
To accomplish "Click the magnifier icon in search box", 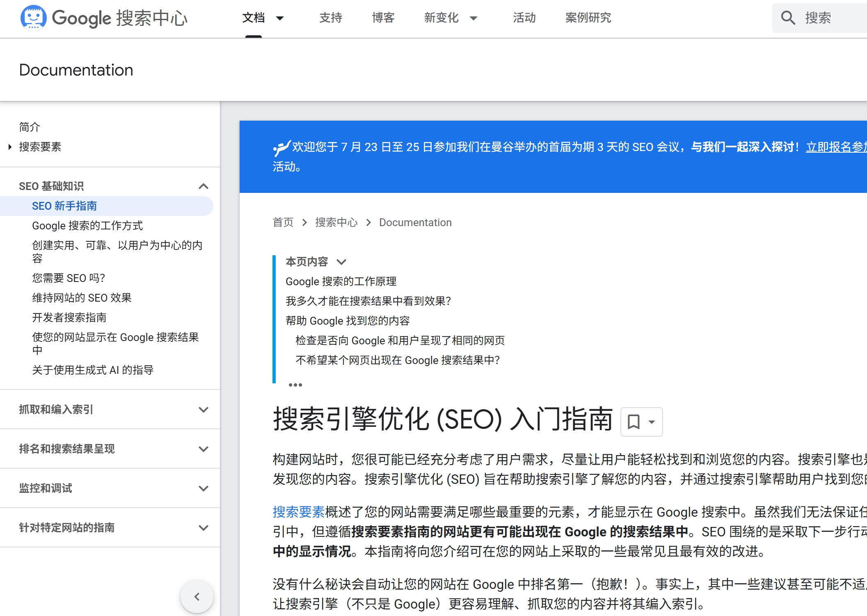I will (x=788, y=18).
